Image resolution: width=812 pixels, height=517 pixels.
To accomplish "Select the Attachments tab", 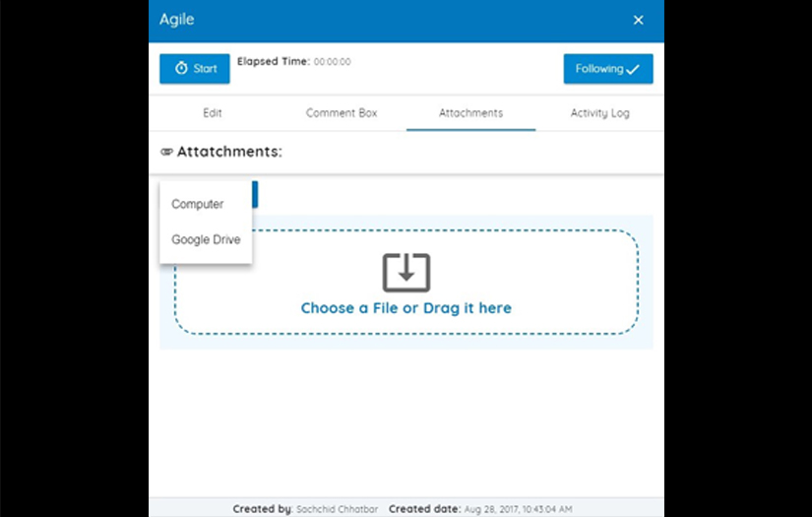I will point(470,113).
